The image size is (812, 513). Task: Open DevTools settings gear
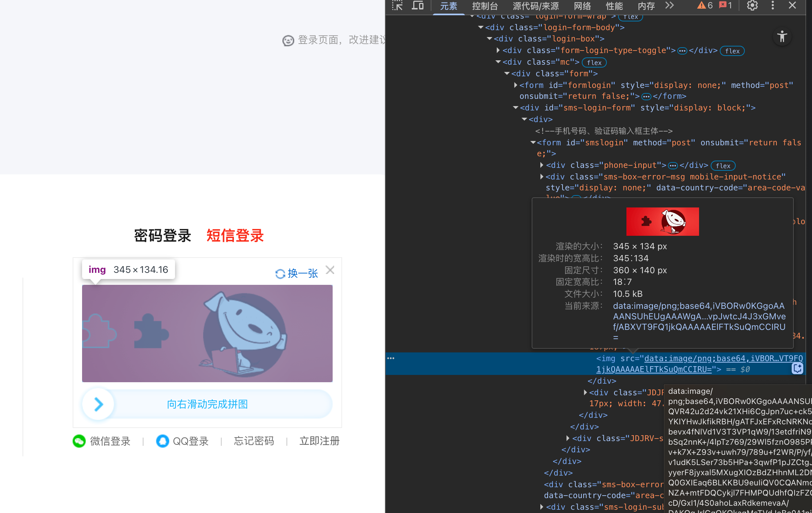752,5
